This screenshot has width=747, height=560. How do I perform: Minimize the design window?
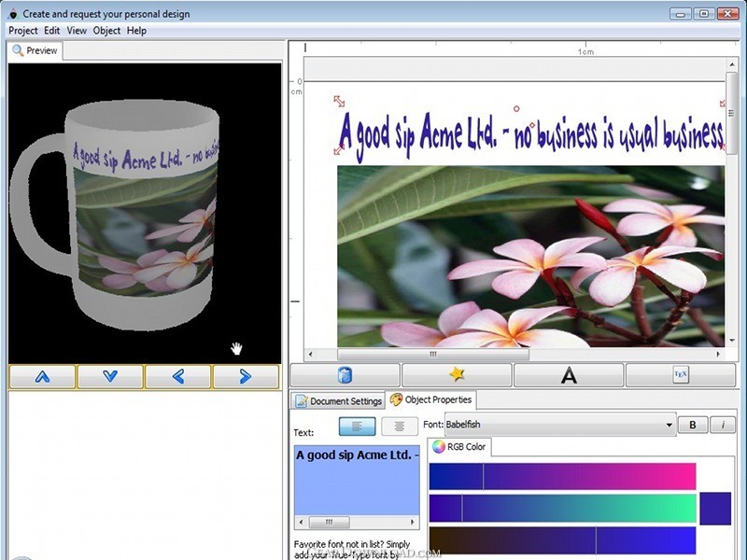(x=681, y=13)
